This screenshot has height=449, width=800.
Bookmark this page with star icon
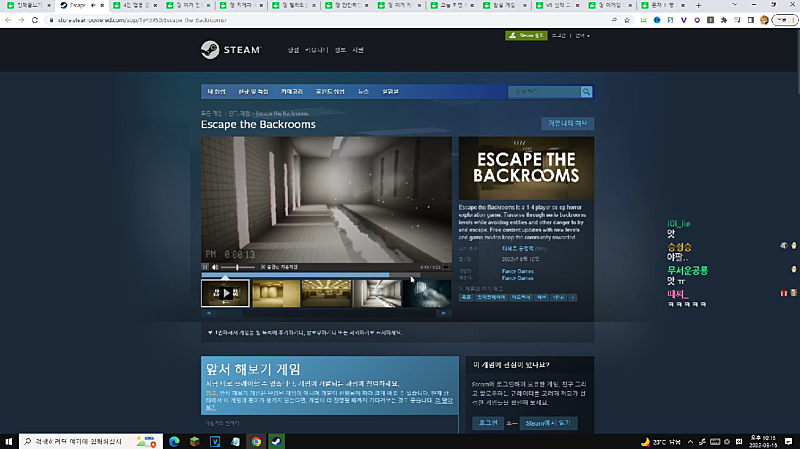pos(627,20)
